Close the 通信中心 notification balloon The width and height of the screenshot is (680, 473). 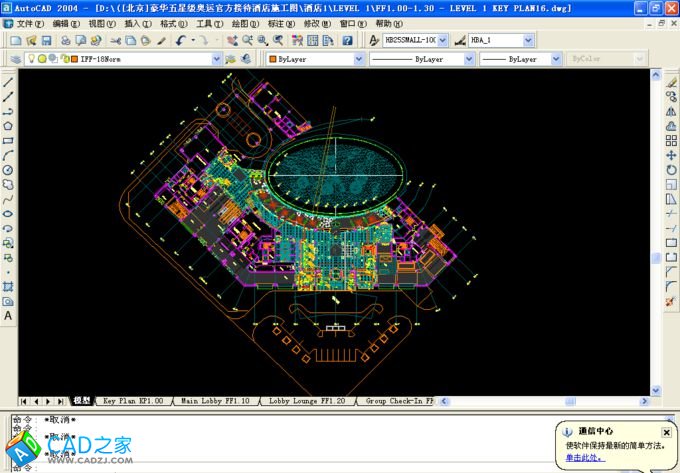667,432
